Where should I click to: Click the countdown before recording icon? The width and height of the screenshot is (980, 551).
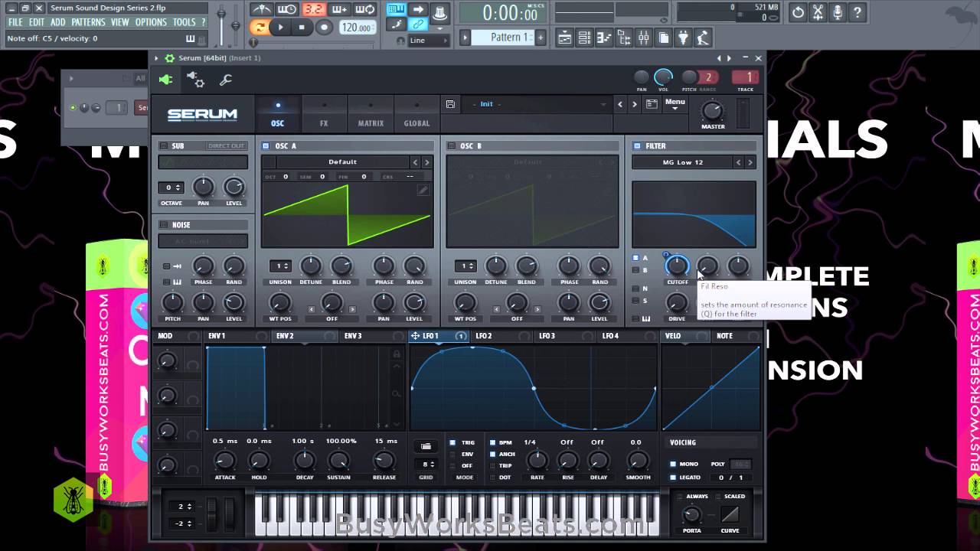pyautogui.click(x=313, y=10)
